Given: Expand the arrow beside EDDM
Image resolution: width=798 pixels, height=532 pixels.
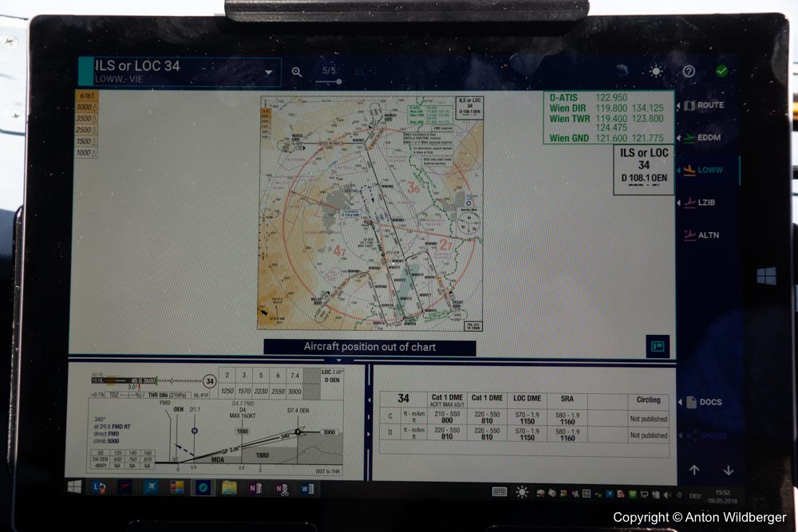Looking at the screenshot, I should 679,138.
